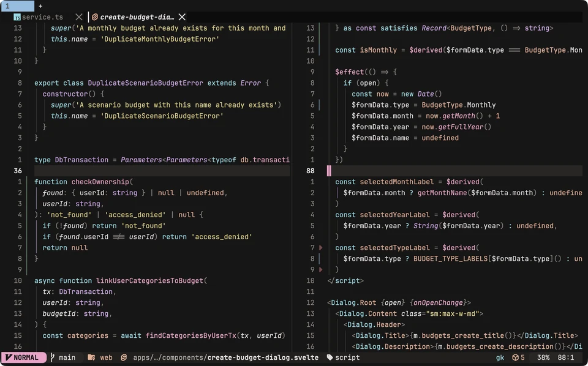Image resolution: width=588 pixels, height=366 pixels.
Task: Click the <Dialog.Header> tag
Action: [374, 324]
